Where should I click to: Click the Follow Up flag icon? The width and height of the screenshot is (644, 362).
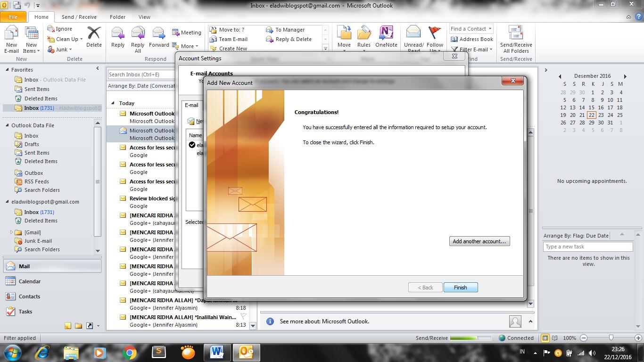[435, 39]
